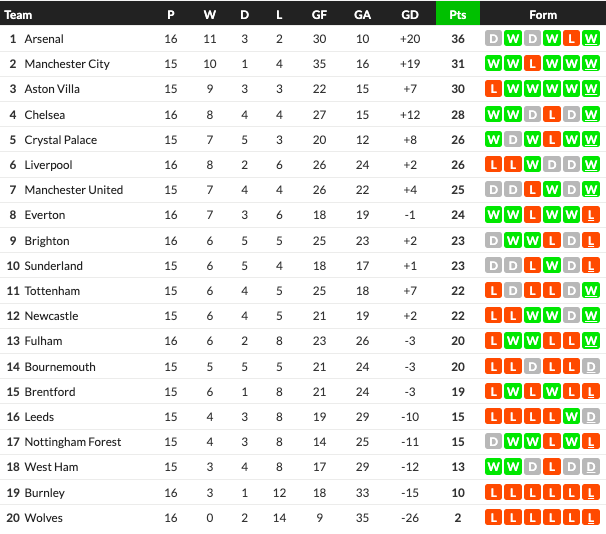Open the Arsenal team link
Screen dimensions: 606x534
coord(43,39)
